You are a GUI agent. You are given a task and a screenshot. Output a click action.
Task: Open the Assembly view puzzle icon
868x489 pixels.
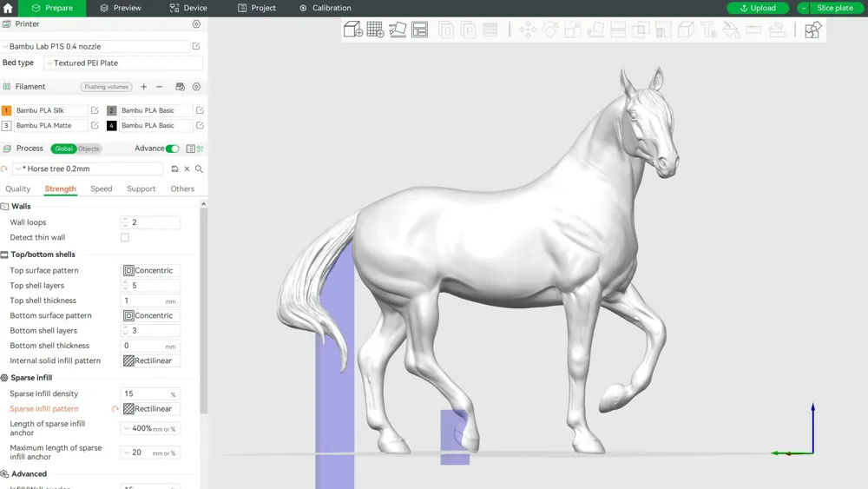click(812, 30)
